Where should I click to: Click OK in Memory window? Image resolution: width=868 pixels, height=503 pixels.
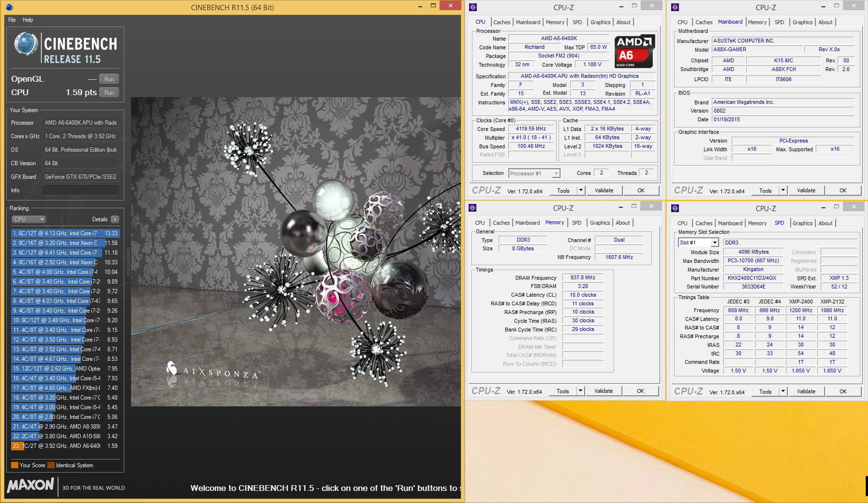tap(641, 391)
